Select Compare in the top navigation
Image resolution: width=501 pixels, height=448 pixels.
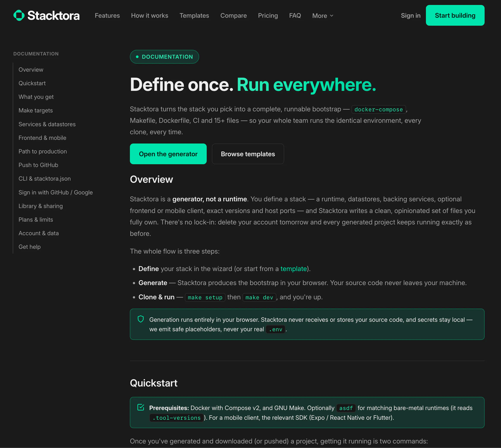[x=233, y=16]
